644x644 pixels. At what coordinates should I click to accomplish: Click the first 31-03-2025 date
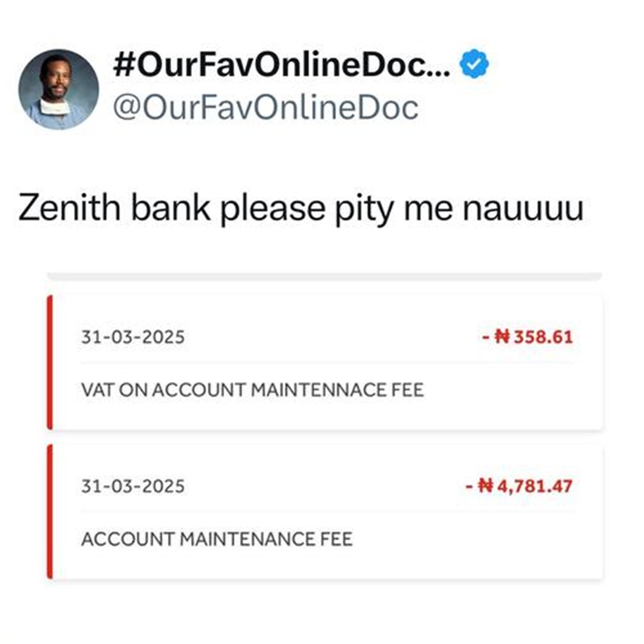pyautogui.click(x=133, y=337)
